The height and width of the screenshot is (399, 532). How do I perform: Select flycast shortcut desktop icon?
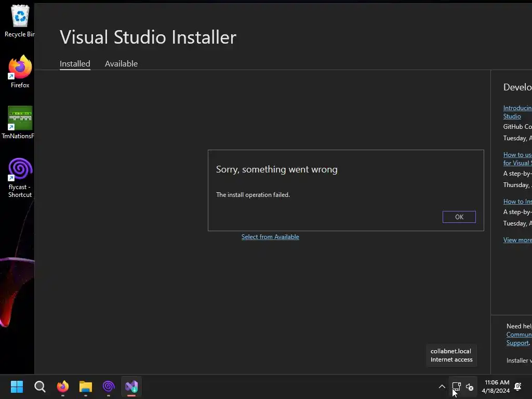click(x=20, y=178)
